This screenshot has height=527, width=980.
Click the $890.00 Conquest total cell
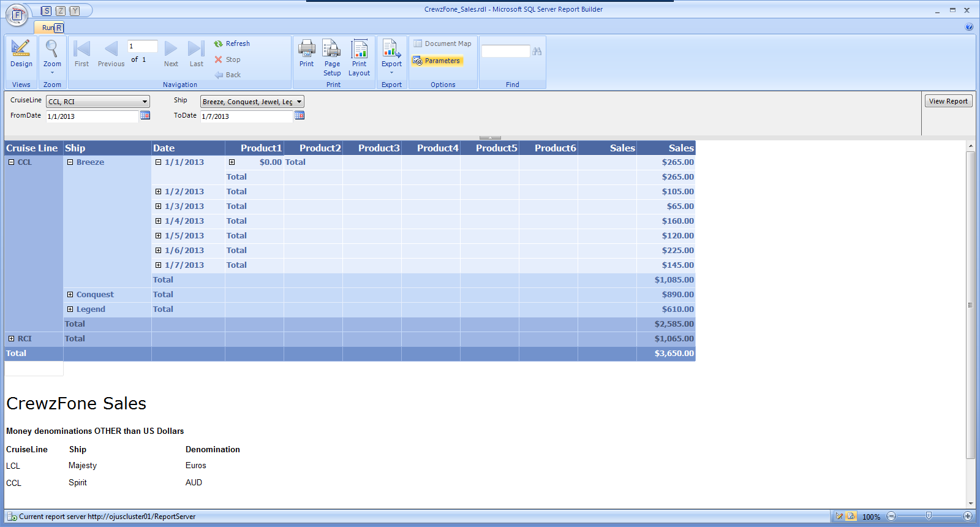pos(666,295)
